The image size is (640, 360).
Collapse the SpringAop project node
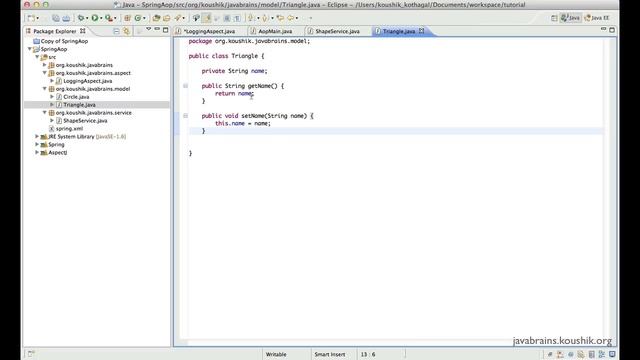[29, 49]
